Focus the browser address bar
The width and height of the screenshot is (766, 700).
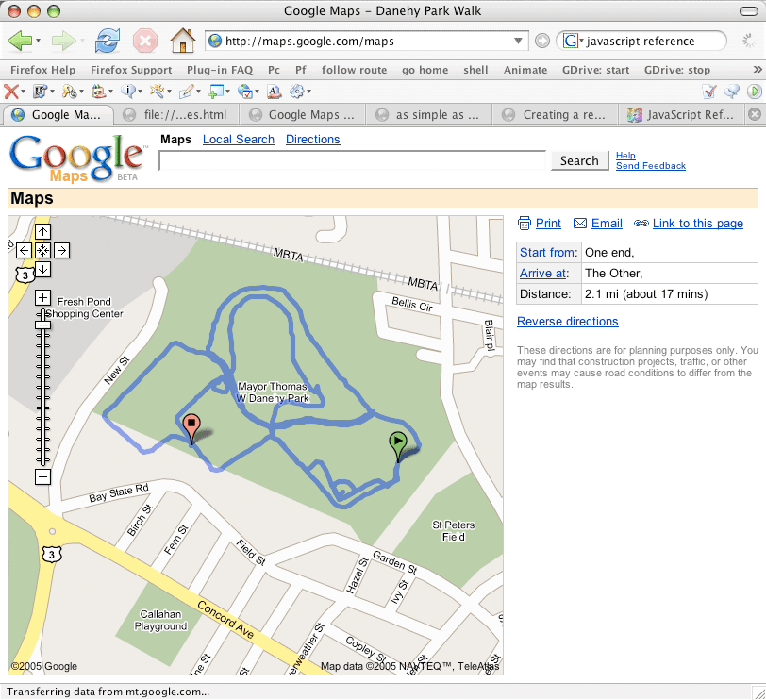click(x=367, y=41)
